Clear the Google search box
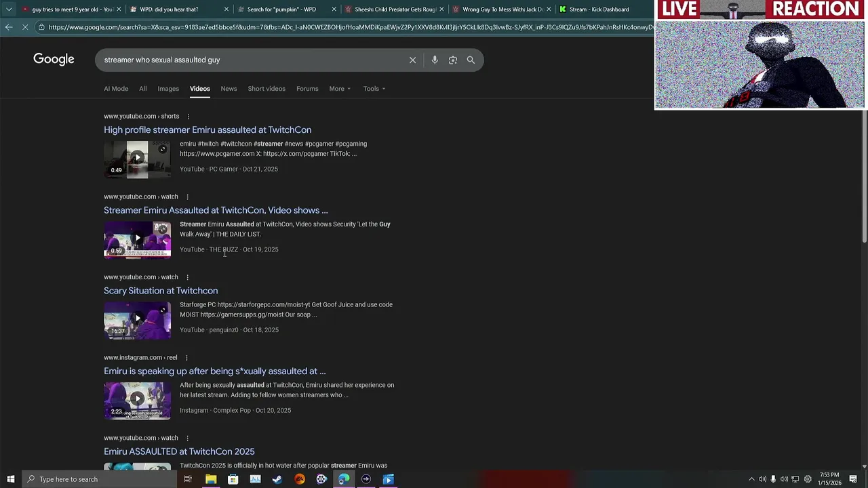 (x=412, y=60)
